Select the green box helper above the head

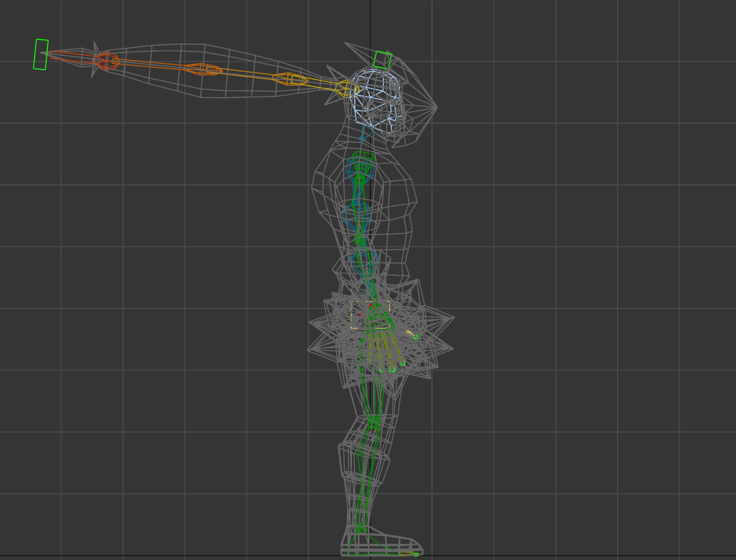click(x=382, y=59)
